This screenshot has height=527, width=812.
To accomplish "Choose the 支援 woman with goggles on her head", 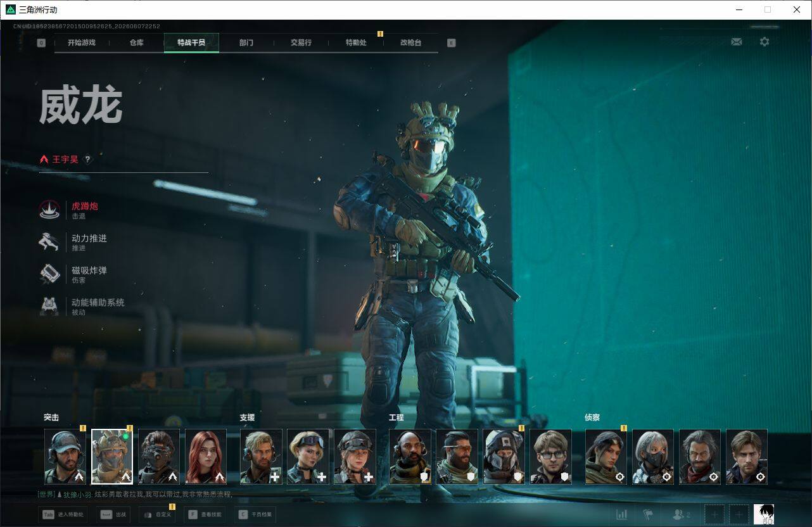I will 308,457.
